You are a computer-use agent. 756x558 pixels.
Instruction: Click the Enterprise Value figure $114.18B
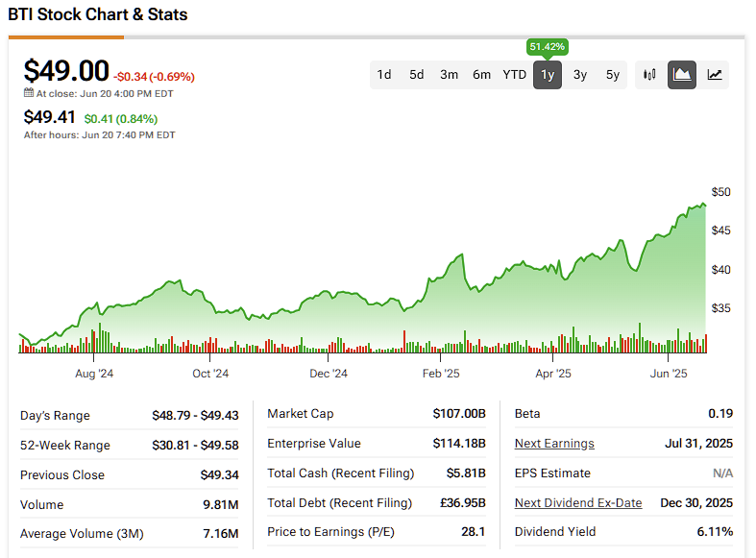point(459,444)
